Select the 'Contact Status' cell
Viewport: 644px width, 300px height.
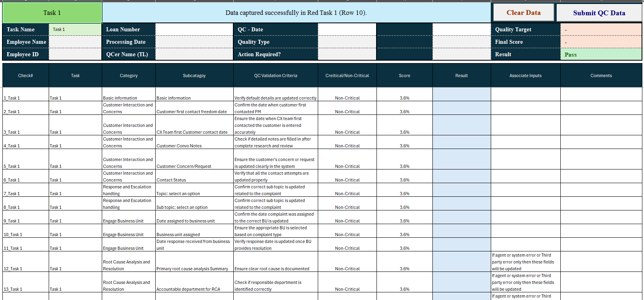click(194, 176)
